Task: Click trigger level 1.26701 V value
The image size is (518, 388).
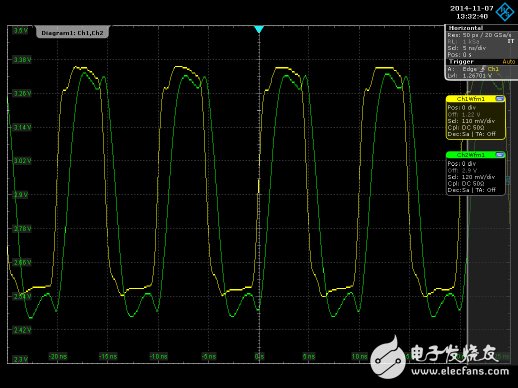Action: click(477, 76)
